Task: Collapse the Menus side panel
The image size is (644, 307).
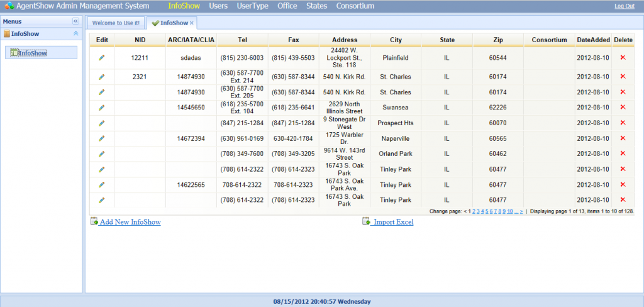Action: click(x=75, y=21)
